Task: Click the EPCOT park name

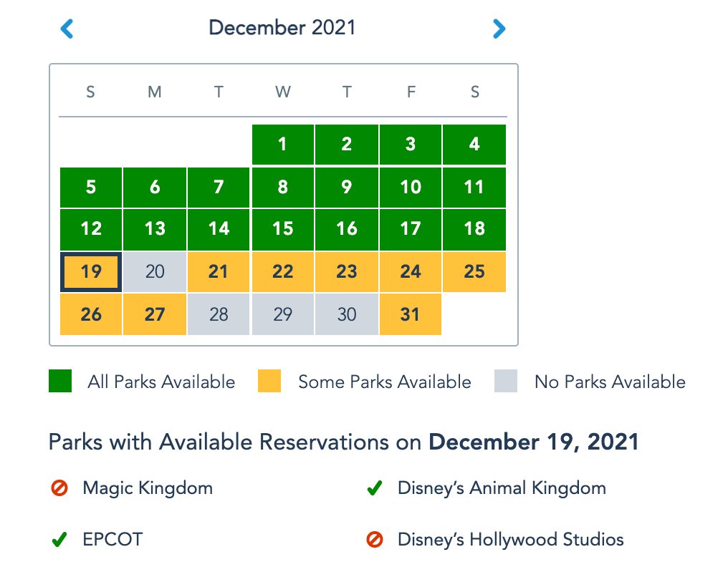Action: [112, 539]
